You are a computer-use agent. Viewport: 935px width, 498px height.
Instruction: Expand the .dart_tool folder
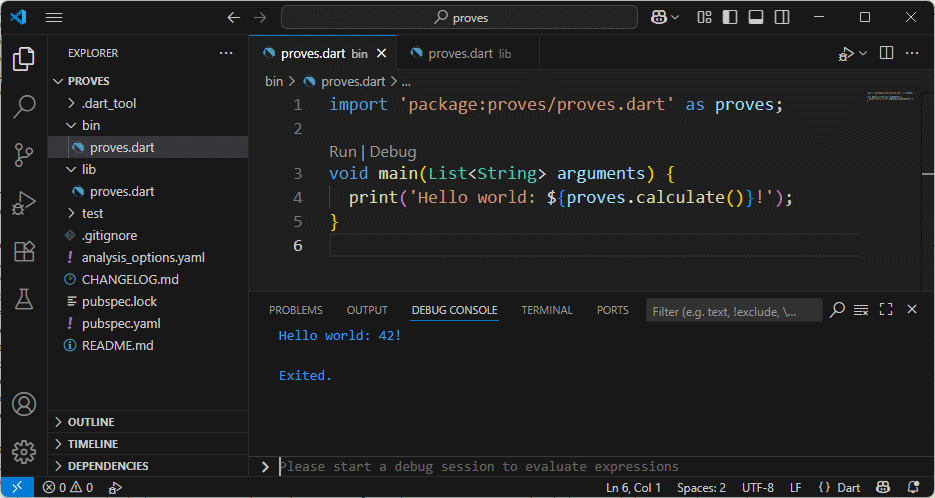147,103
